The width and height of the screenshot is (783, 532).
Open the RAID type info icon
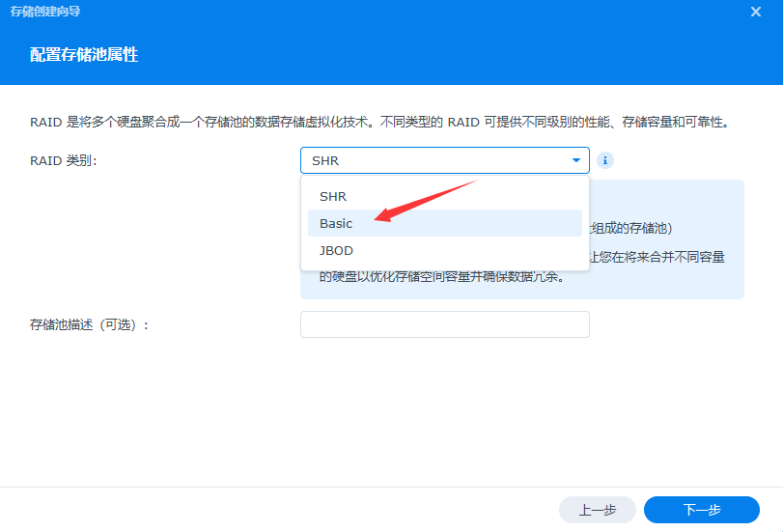pyautogui.click(x=604, y=160)
